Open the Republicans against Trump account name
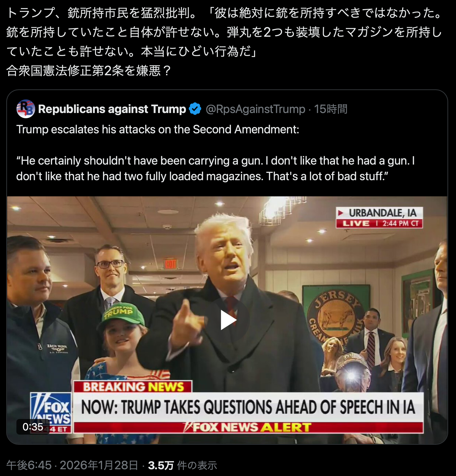This screenshot has width=456, height=476. click(x=112, y=109)
